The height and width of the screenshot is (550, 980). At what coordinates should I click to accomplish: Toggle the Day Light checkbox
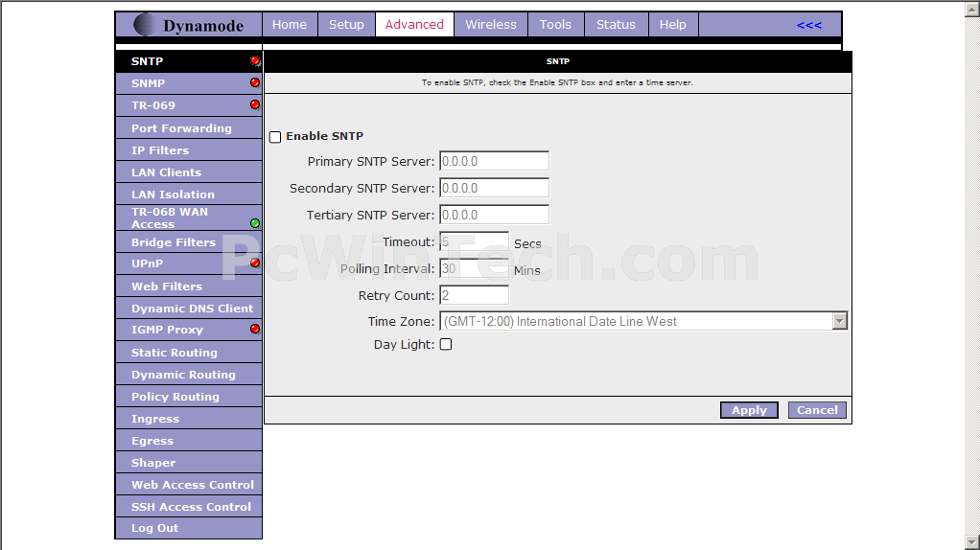446,344
